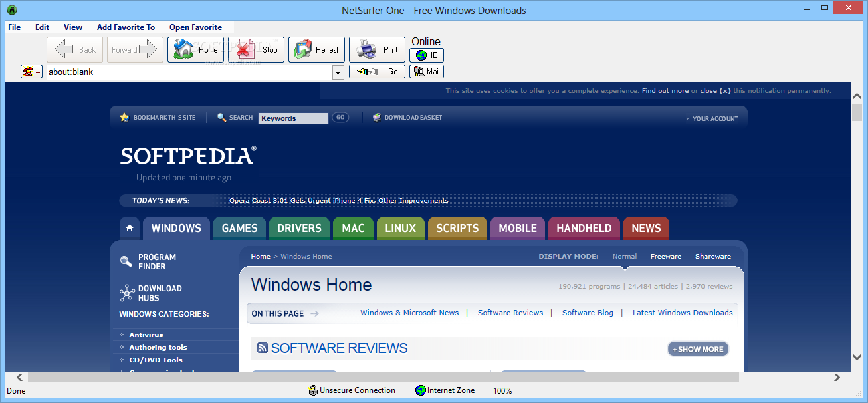Viewport: 868px width, 403px height.
Task: Click the Internet Zone globe icon
Action: tap(420, 390)
